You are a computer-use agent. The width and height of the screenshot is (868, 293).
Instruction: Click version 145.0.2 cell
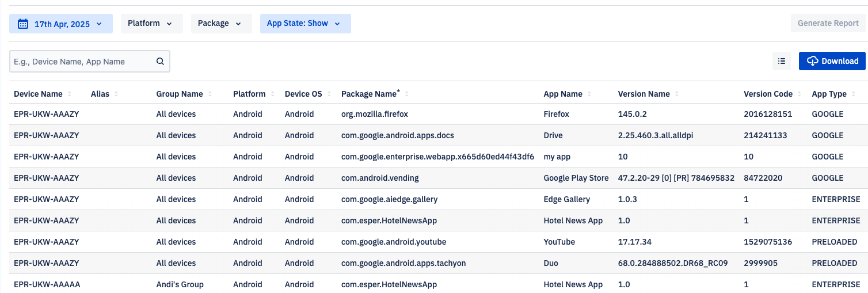point(633,114)
